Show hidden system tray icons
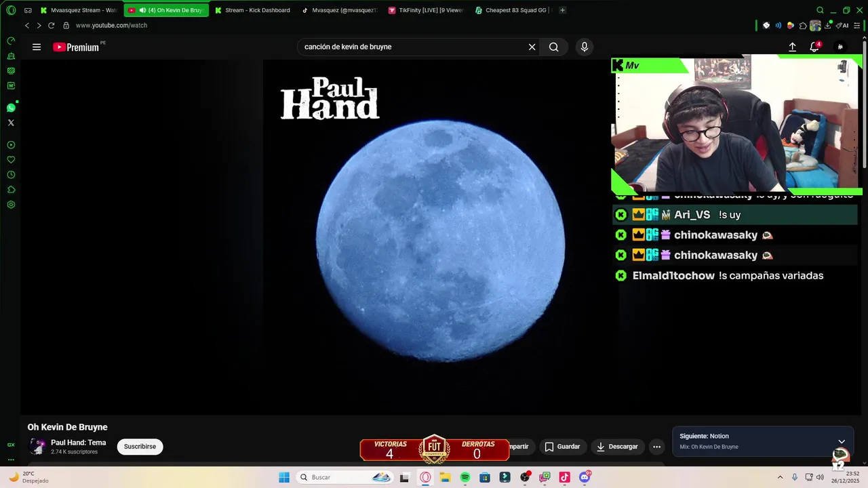This screenshot has height=488, width=868. coord(780,477)
